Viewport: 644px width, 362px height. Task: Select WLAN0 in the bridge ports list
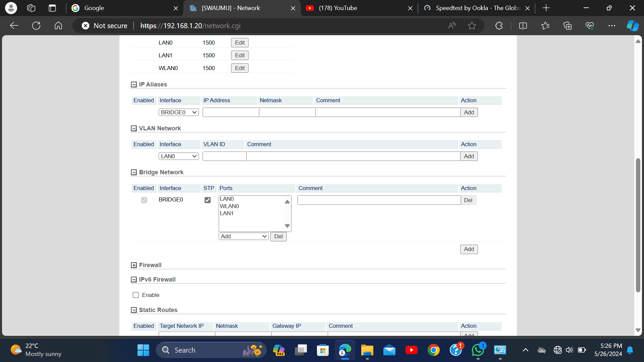(229, 206)
